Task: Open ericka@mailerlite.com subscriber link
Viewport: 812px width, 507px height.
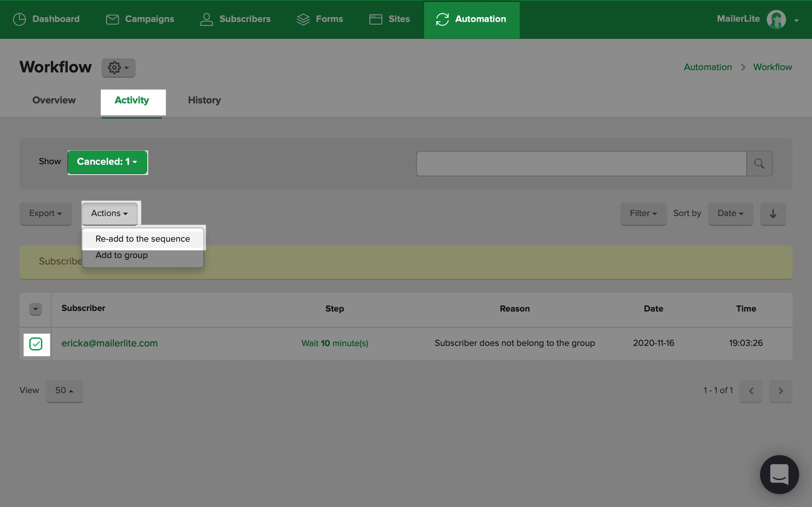Action: click(x=109, y=343)
